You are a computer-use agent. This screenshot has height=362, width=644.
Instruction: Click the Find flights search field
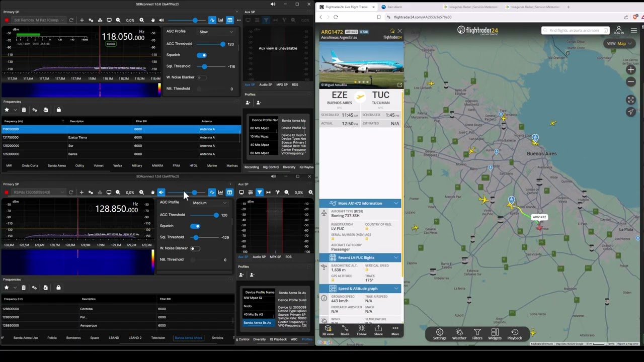(x=576, y=30)
